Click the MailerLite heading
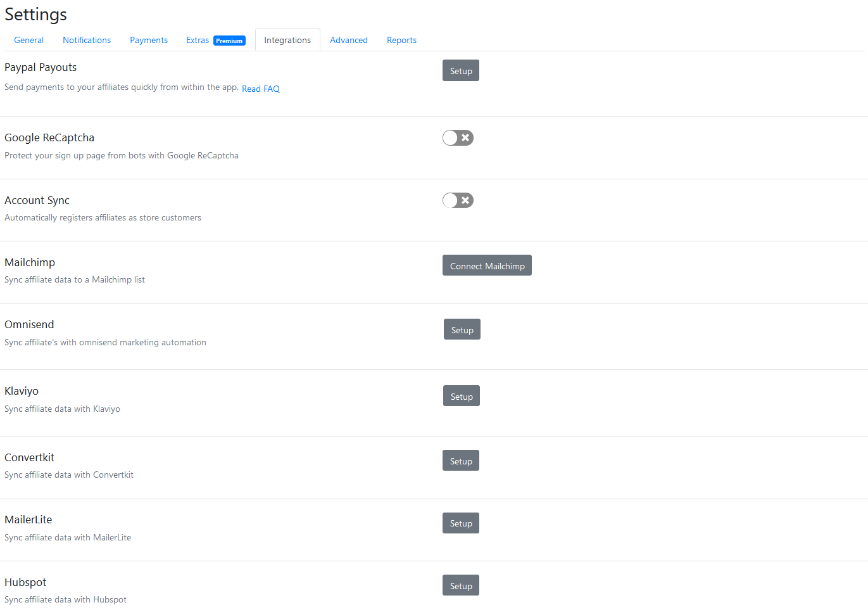This screenshot has height=612, width=868. [28, 520]
